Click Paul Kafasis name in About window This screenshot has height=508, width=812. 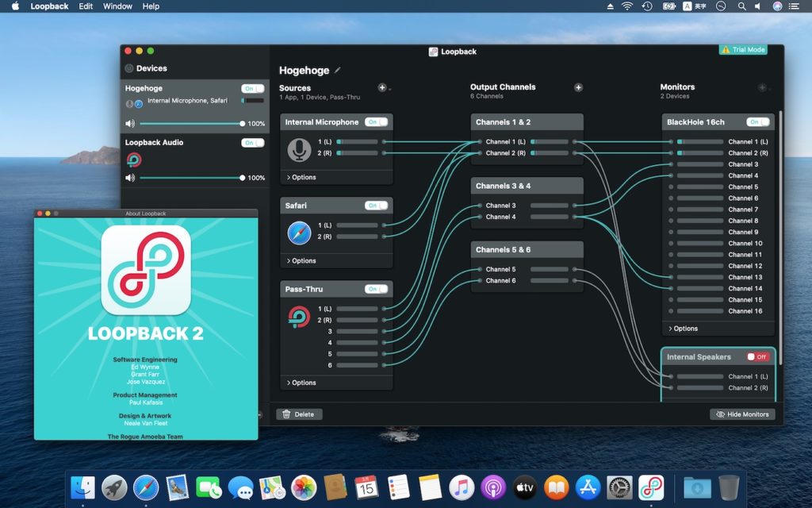(x=146, y=402)
